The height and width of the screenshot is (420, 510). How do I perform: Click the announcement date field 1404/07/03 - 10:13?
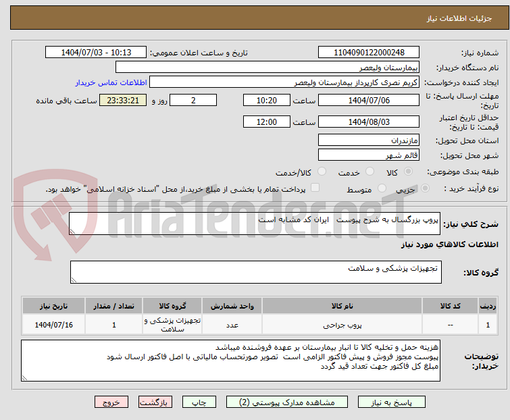[x=96, y=53]
